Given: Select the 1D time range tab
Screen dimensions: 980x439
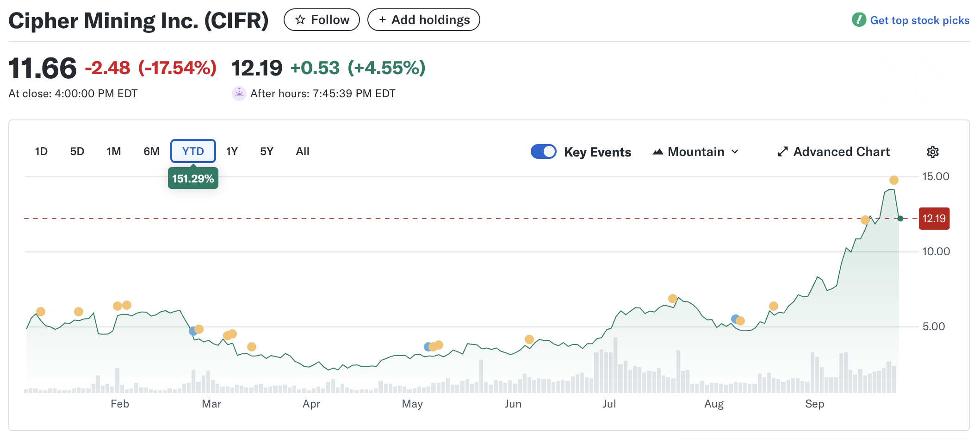Looking at the screenshot, I should [41, 151].
